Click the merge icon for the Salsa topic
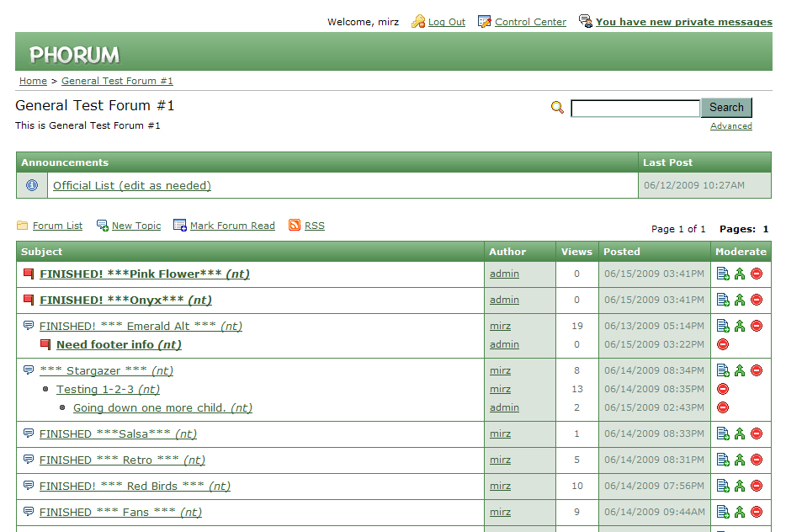The height and width of the screenshot is (532, 786). (x=740, y=434)
